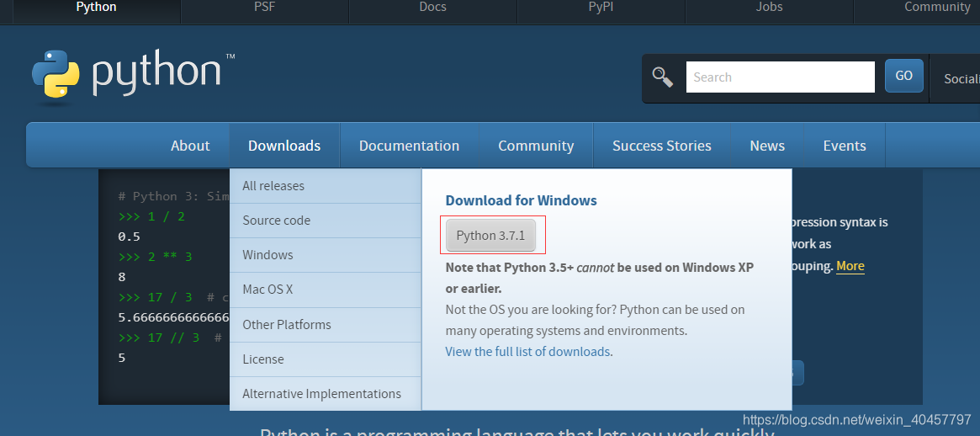Click the magnifying glass search icon

663,77
